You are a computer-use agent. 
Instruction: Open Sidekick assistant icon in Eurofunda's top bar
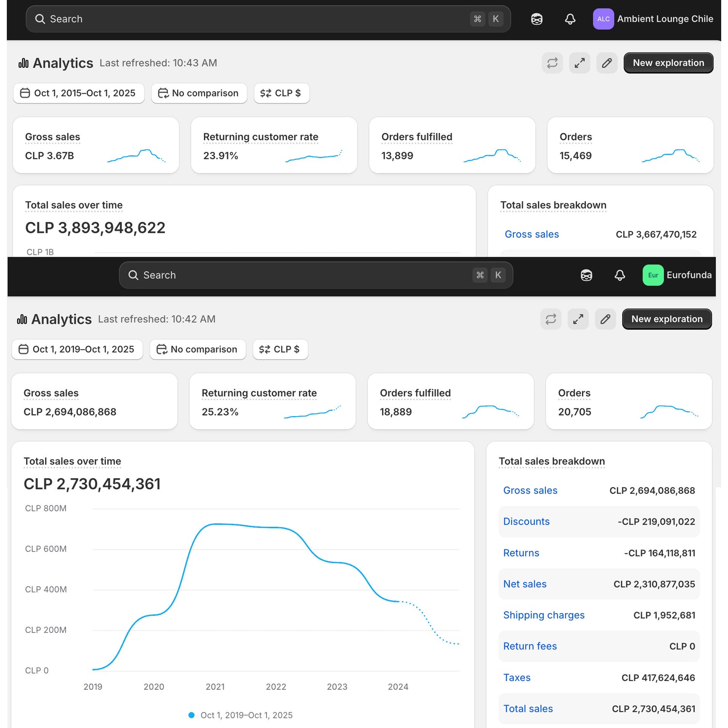(x=586, y=275)
